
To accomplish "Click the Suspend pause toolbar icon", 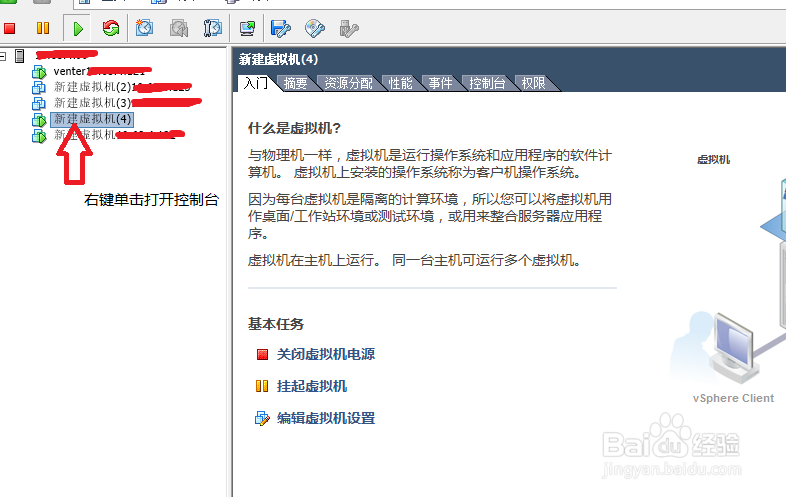I will coord(43,28).
